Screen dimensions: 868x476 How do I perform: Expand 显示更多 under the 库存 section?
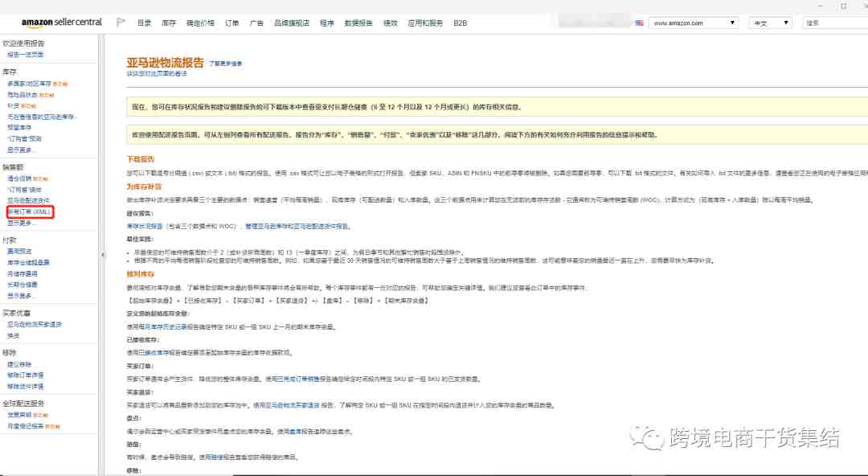point(22,150)
